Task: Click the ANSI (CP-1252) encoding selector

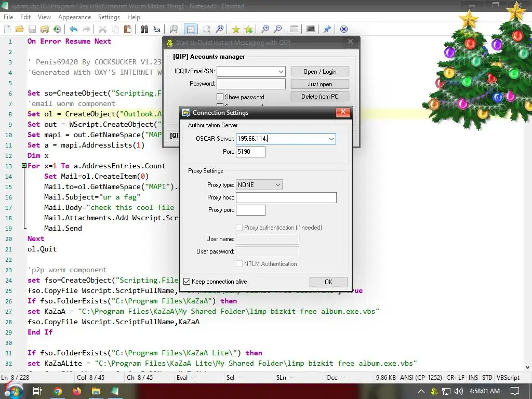Action: (x=421, y=378)
